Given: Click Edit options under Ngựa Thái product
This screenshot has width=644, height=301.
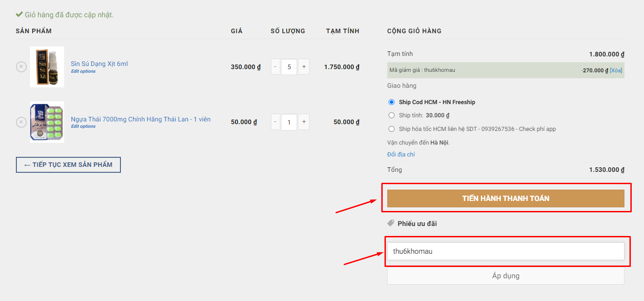Looking at the screenshot, I should click(x=83, y=126).
